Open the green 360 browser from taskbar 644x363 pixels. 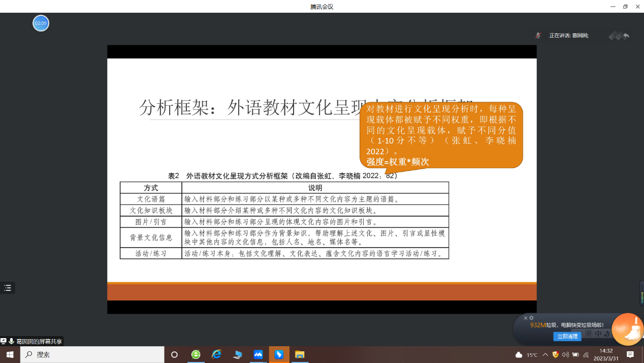(196, 354)
